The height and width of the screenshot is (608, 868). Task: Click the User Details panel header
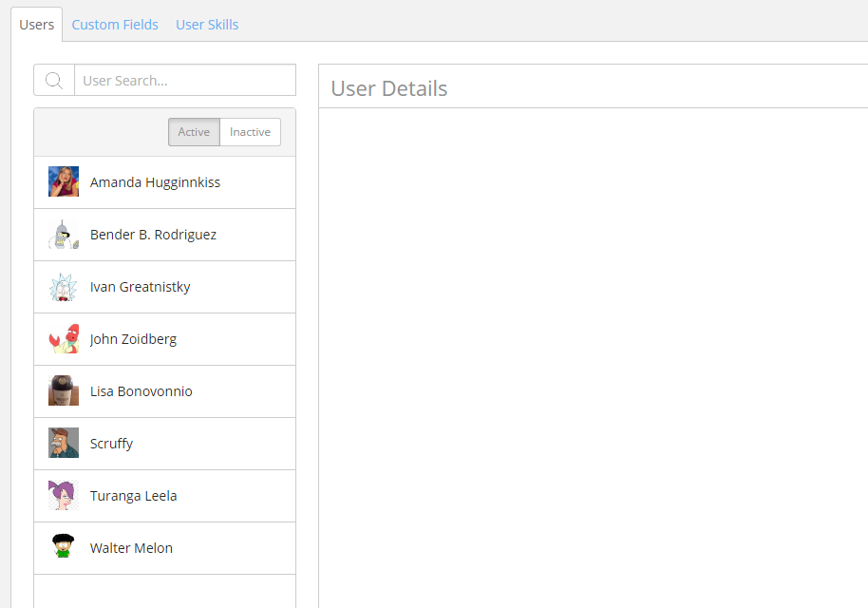[388, 88]
